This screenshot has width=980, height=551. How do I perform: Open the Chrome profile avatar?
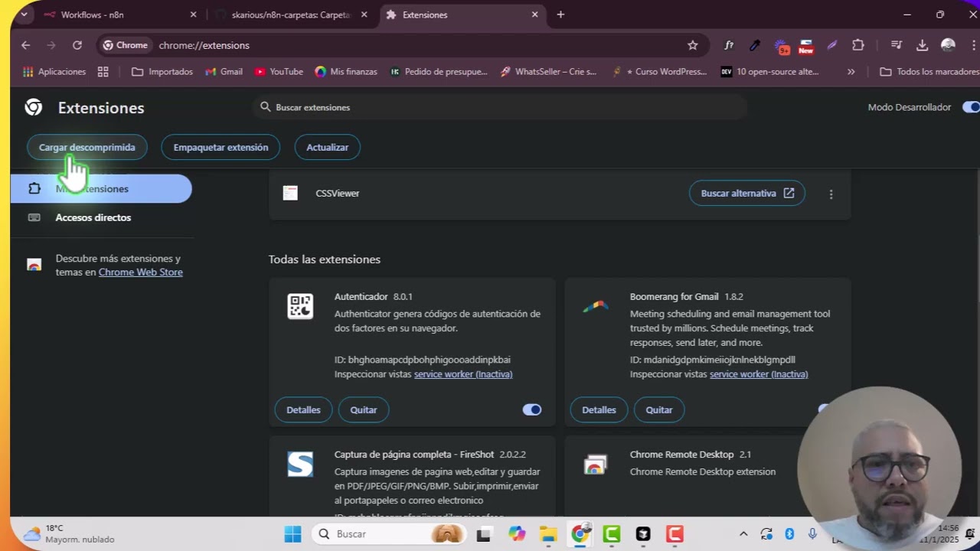tap(949, 45)
